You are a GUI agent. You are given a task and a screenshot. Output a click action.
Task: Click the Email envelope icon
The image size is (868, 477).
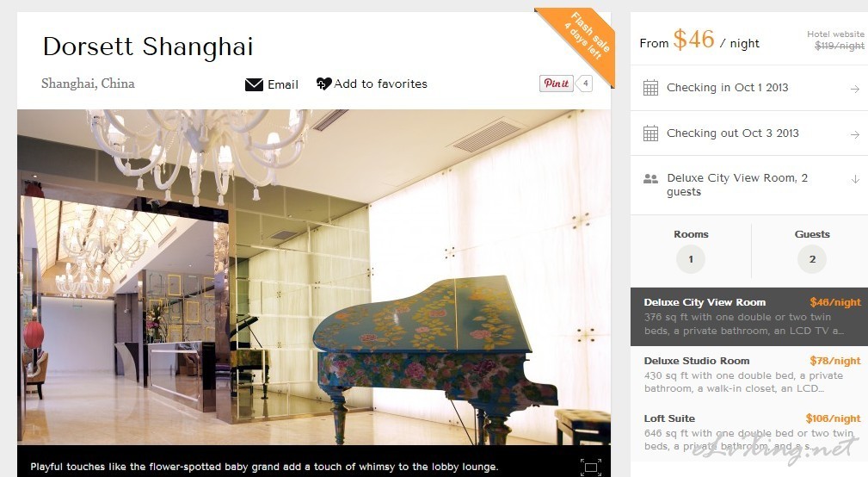[254, 84]
